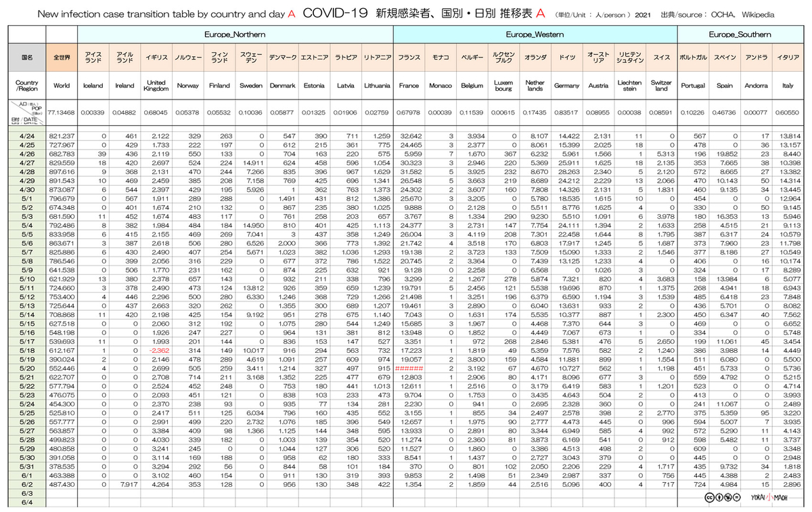Click the World population value 77.13468
The image size is (812, 512).
62,113
